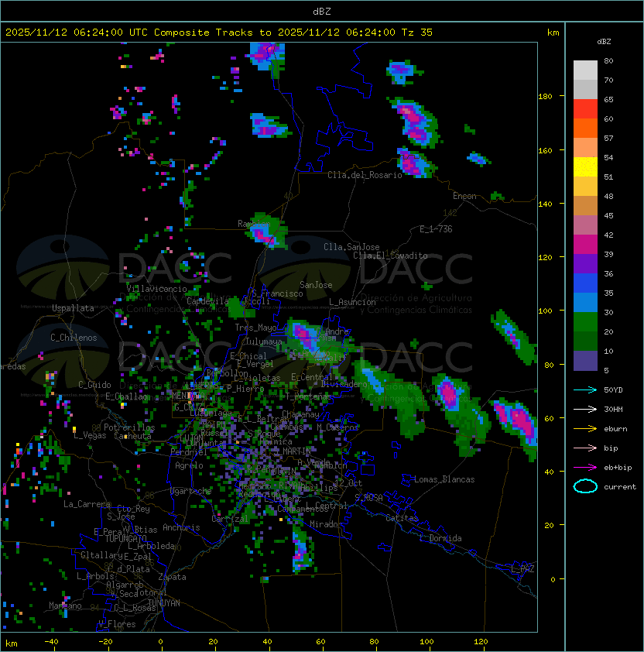The height and width of the screenshot is (652, 644).
Task: Click the yellow eburn arrow in legend
Action: point(585,429)
